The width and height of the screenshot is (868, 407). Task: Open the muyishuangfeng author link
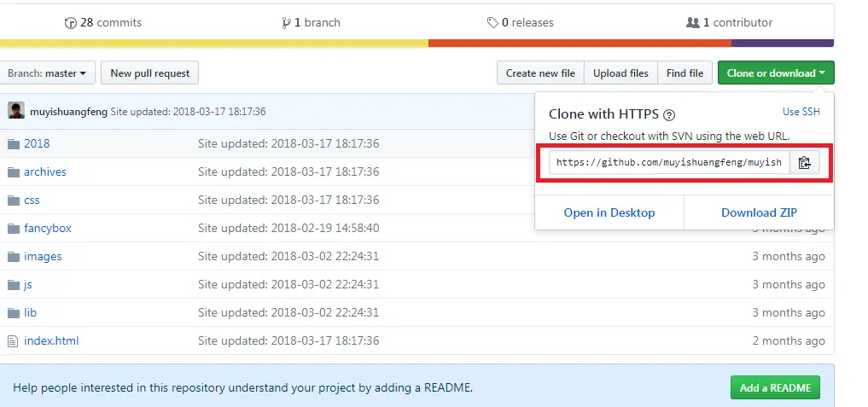tap(68, 112)
